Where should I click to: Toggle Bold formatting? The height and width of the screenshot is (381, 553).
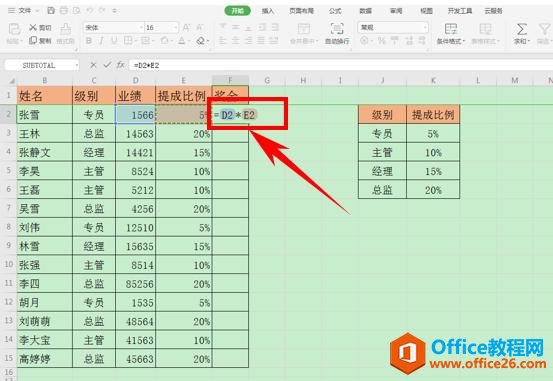[x=89, y=41]
